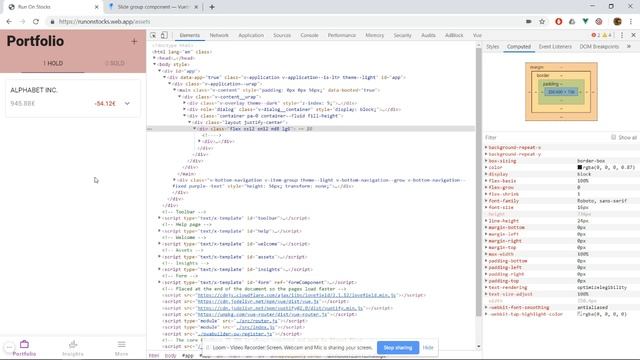Expand the toolbar script template node
The image size is (640, 360).
[x=160, y=218]
